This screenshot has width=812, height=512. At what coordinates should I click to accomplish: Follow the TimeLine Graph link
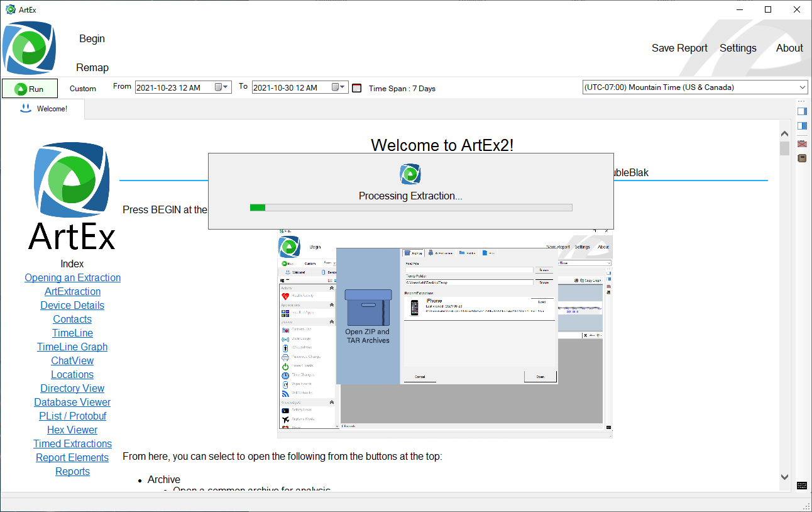point(72,347)
